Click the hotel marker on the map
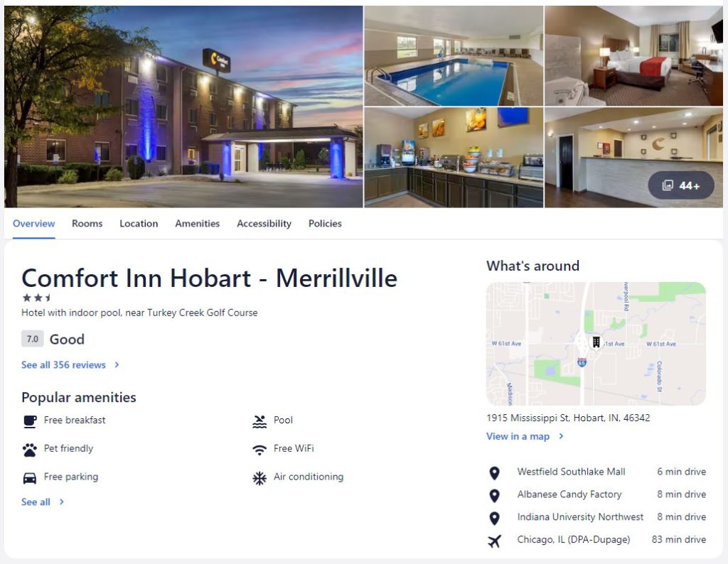 pyautogui.click(x=596, y=342)
